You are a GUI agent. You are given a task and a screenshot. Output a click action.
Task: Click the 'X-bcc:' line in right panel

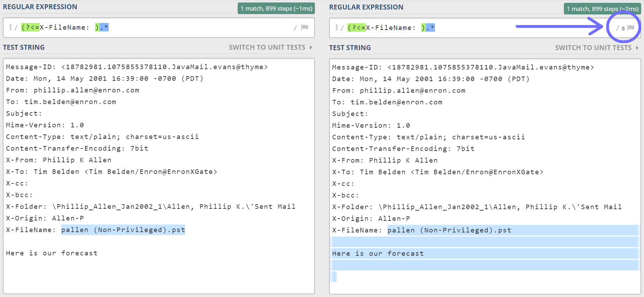pos(346,195)
